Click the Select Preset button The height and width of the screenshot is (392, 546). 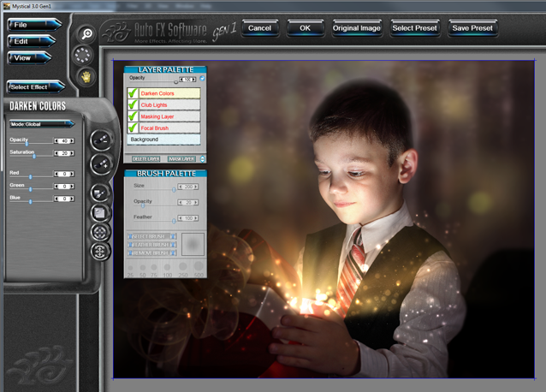pos(414,28)
